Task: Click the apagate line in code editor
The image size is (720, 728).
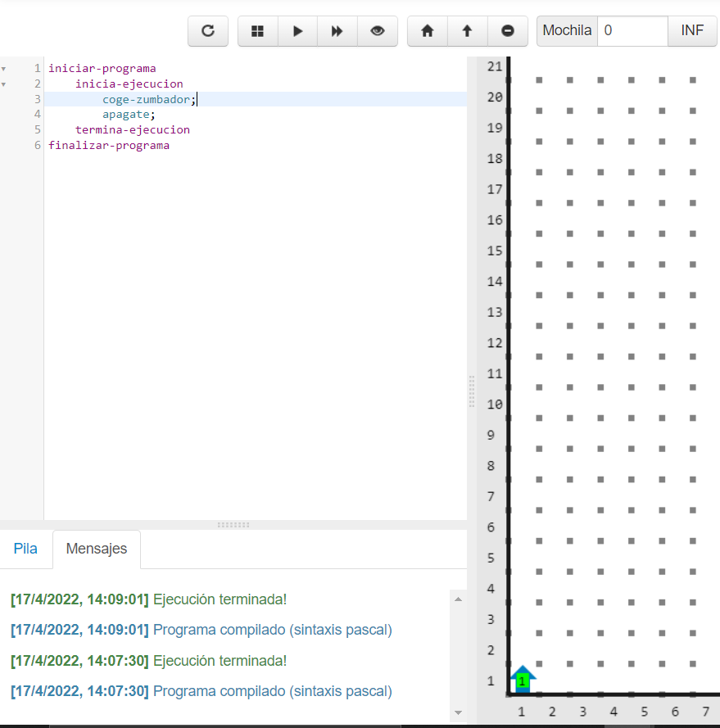Action: [x=129, y=115]
